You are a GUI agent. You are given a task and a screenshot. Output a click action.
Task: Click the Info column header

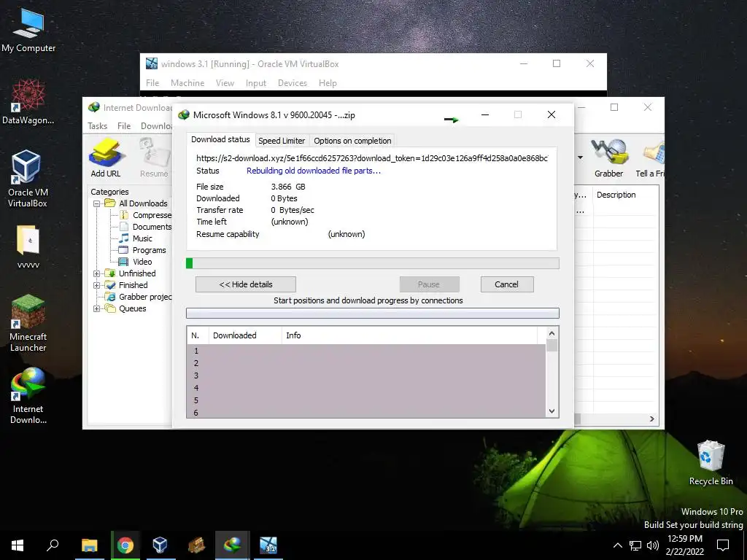click(409, 335)
